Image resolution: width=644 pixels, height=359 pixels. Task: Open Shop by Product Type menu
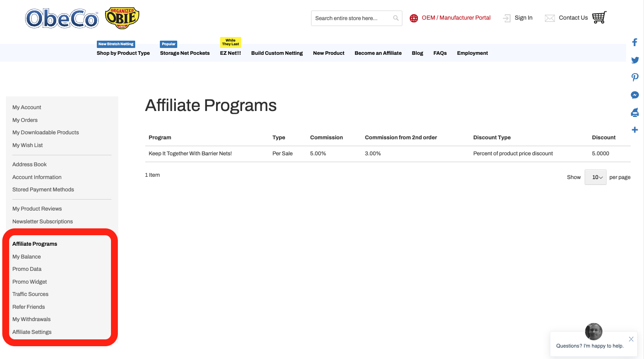(x=123, y=53)
